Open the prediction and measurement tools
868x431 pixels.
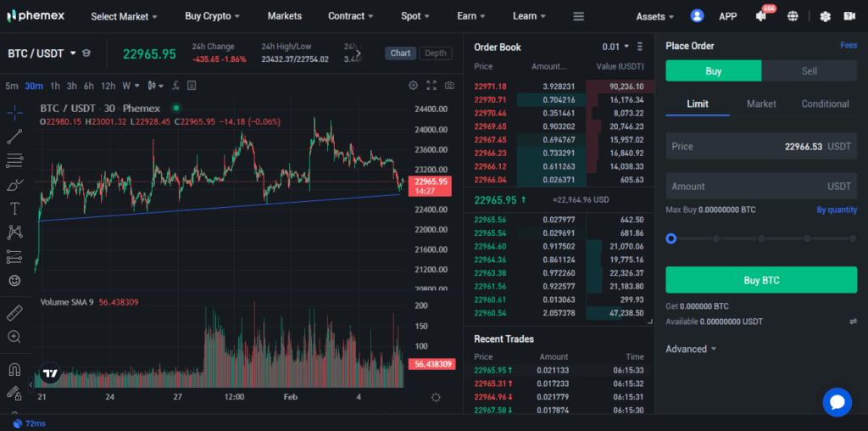click(x=15, y=256)
